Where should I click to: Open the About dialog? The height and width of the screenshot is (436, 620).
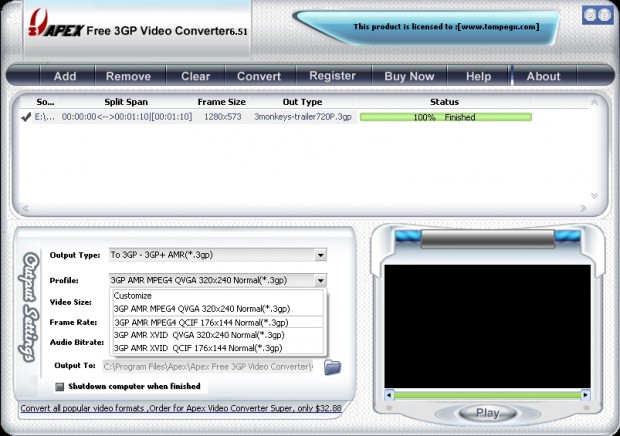(x=543, y=76)
